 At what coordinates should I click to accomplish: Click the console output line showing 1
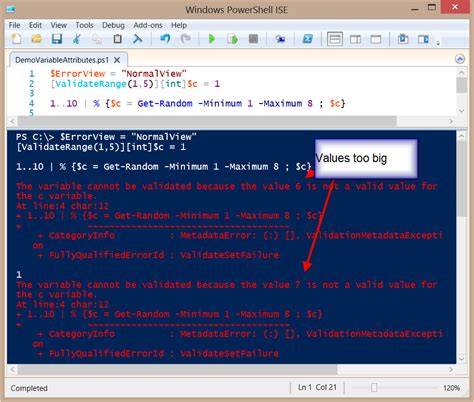[19, 275]
